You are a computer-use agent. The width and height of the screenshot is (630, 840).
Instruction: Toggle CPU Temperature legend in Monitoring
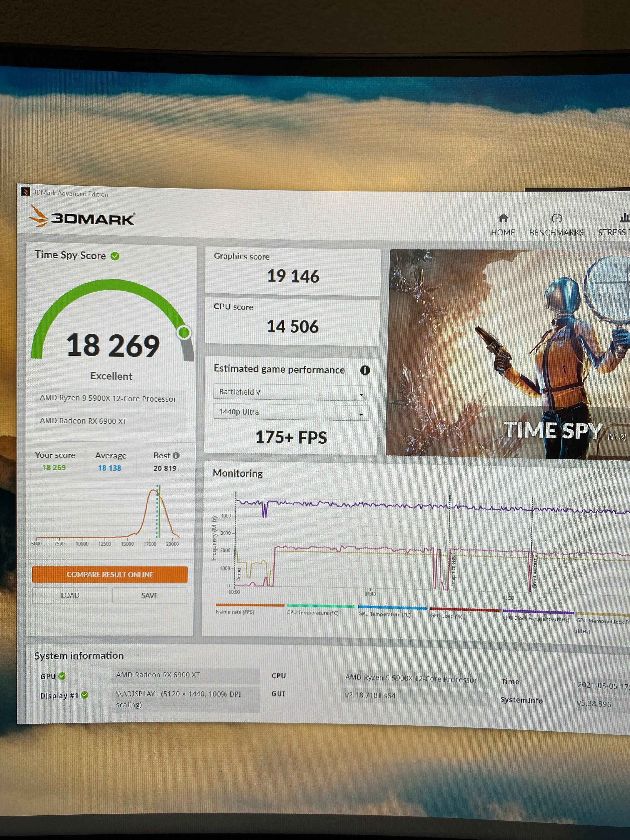pyautogui.click(x=321, y=610)
